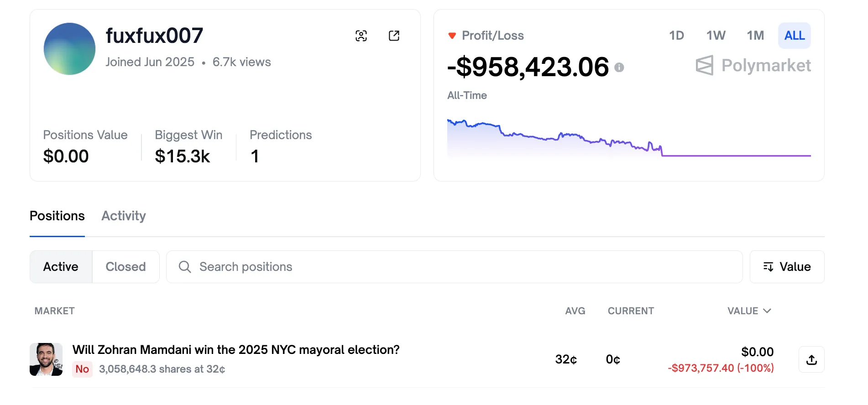This screenshot has height=405, width=868.
Task: Open the external link icon beside the QR icon
Action: pos(394,35)
